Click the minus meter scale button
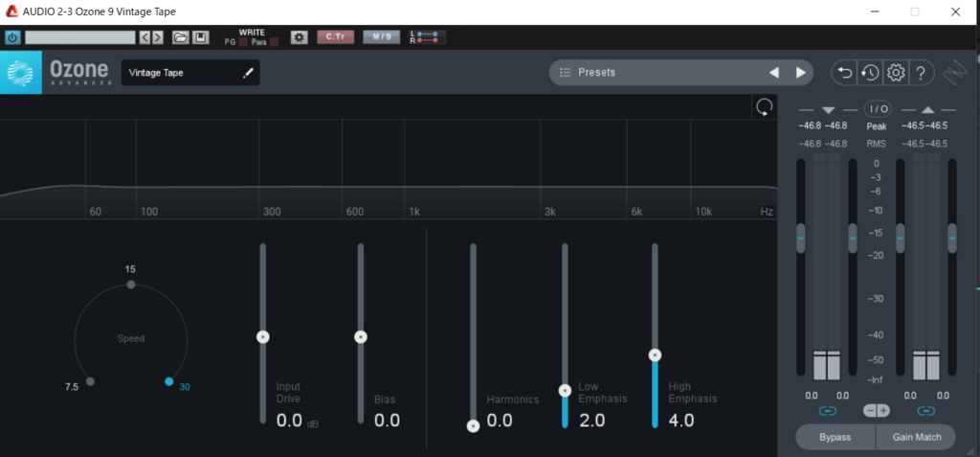 (871, 411)
